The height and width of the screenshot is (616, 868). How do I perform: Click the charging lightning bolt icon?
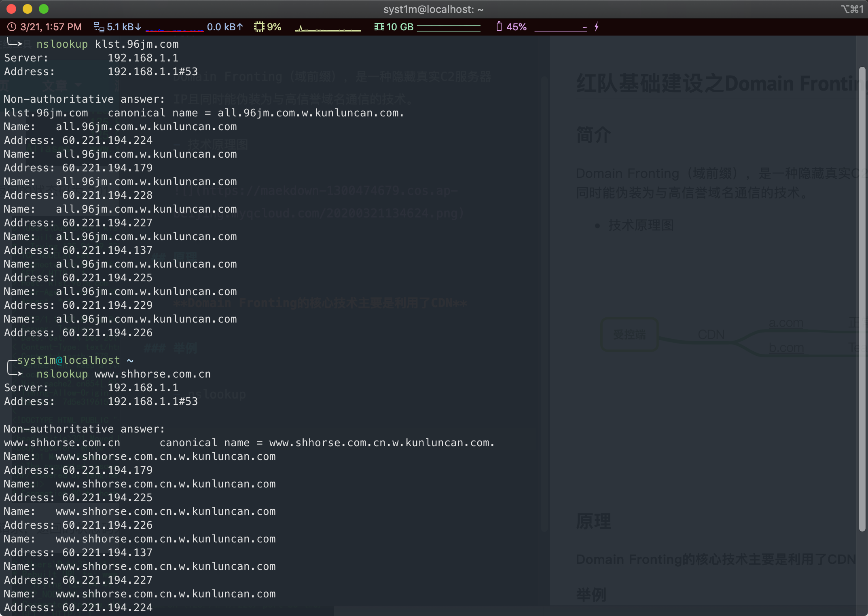tap(596, 27)
